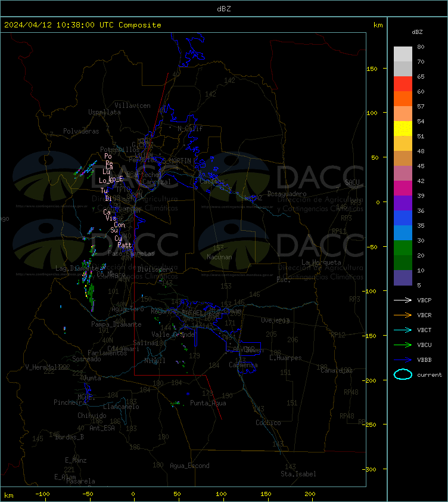Click the Agua_Escond map label

(189, 466)
